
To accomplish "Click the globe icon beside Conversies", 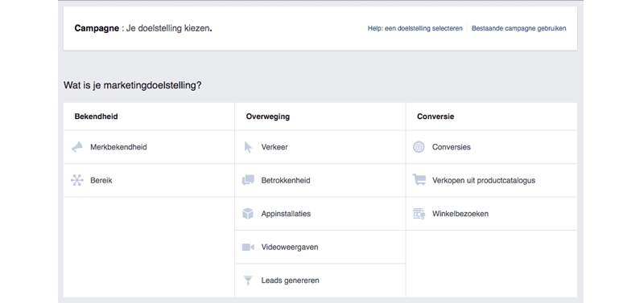I will tap(419, 147).
